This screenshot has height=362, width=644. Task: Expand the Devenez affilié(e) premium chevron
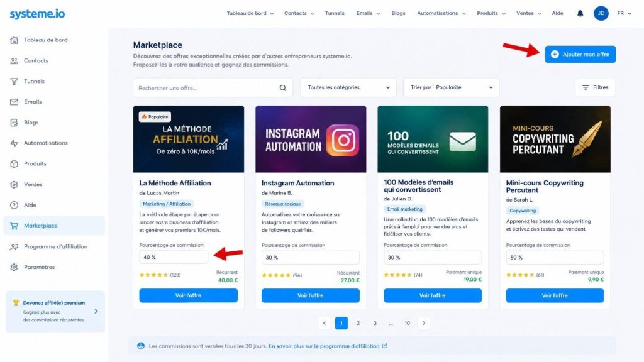tap(96, 311)
